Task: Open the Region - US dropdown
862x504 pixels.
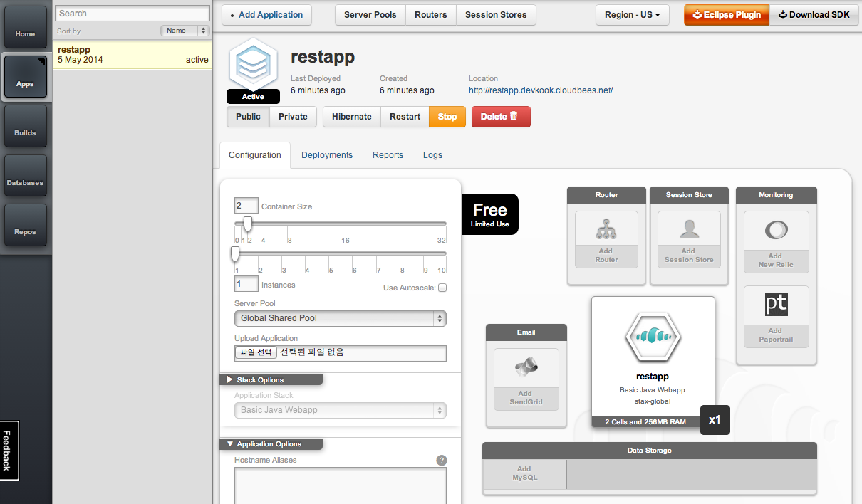Action: [633, 15]
